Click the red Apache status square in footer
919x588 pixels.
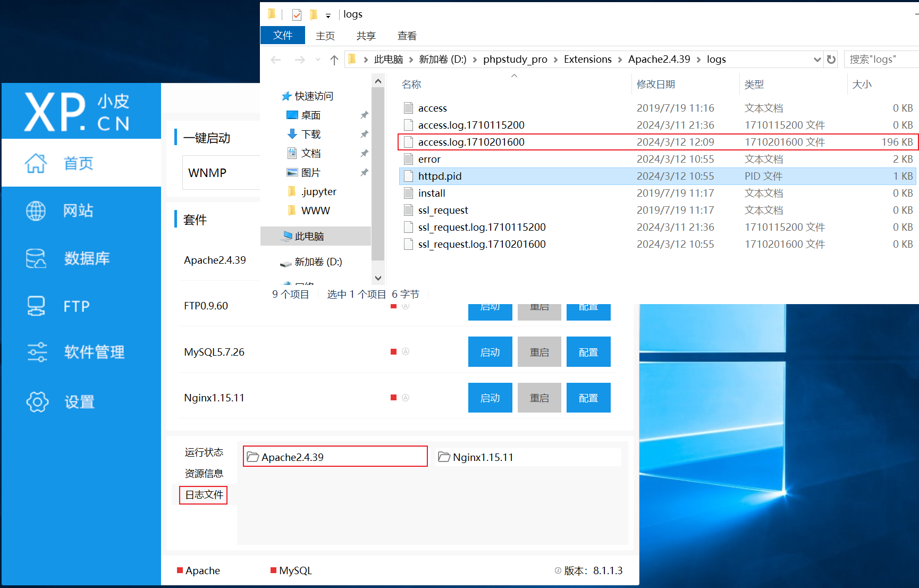180,570
